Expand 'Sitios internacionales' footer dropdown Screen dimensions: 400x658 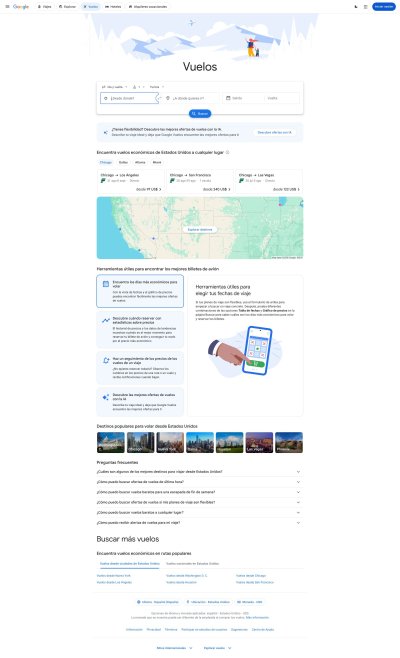(175, 648)
